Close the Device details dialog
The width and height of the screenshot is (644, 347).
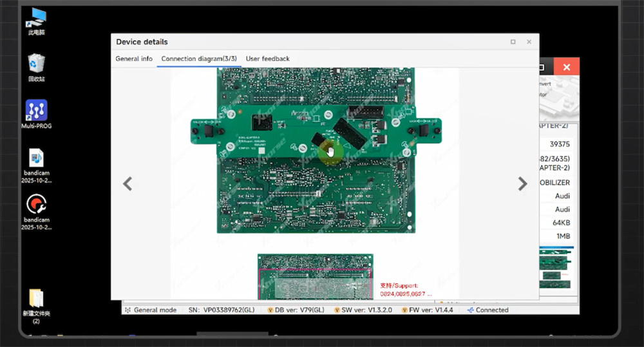coord(529,42)
